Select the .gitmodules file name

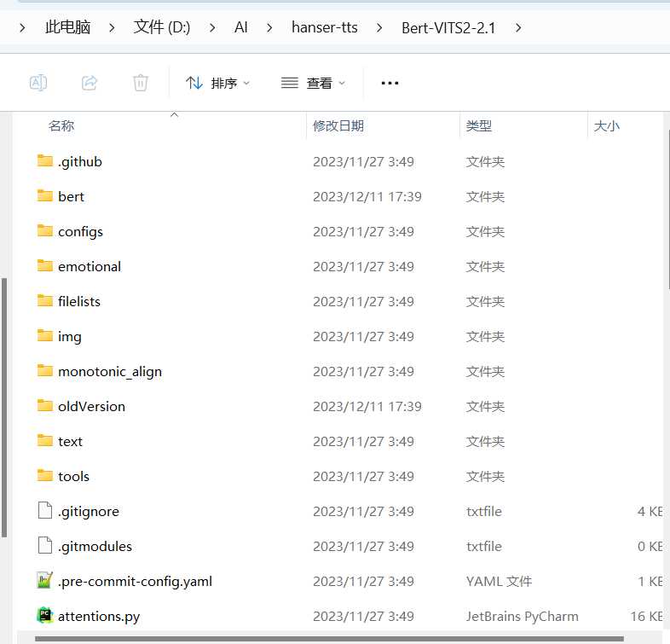click(95, 546)
